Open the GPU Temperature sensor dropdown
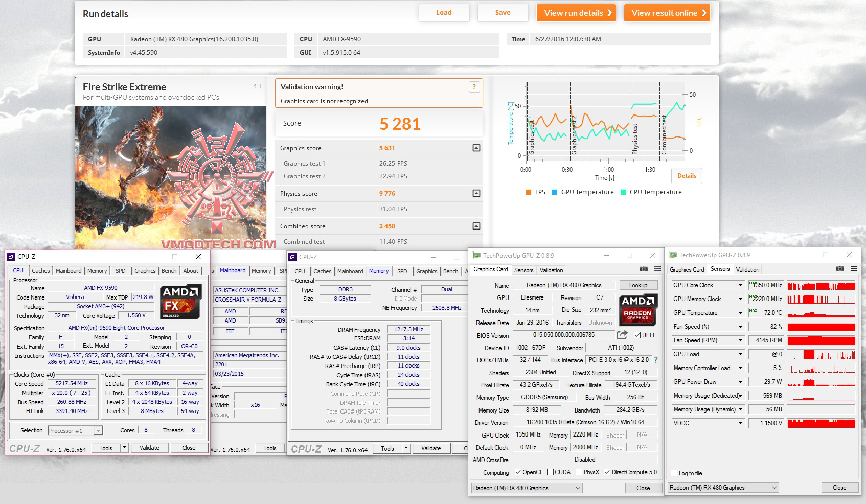The height and width of the screenshot is (504, 866). coord(740,313)
